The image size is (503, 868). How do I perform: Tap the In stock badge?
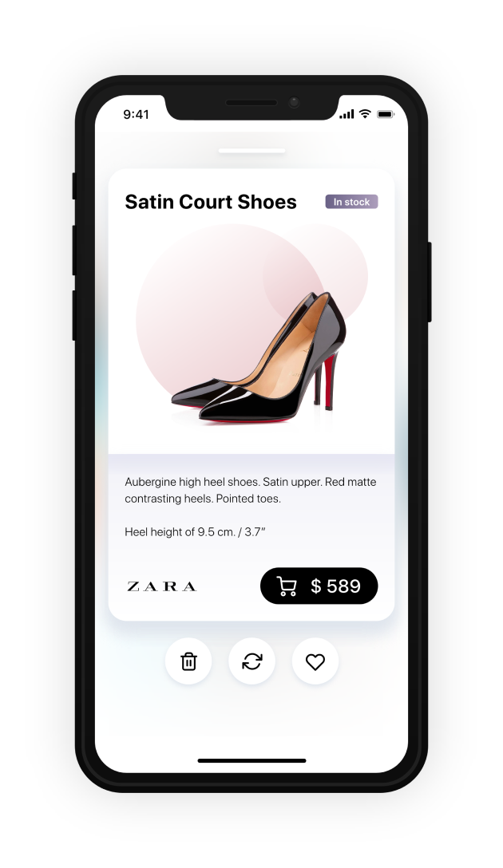pos(351,202)
